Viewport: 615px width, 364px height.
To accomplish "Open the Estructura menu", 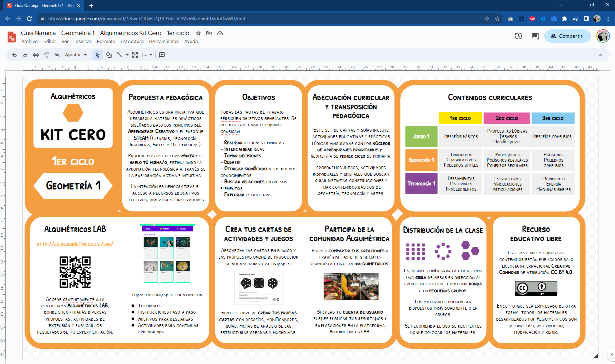I will [132, 41].
